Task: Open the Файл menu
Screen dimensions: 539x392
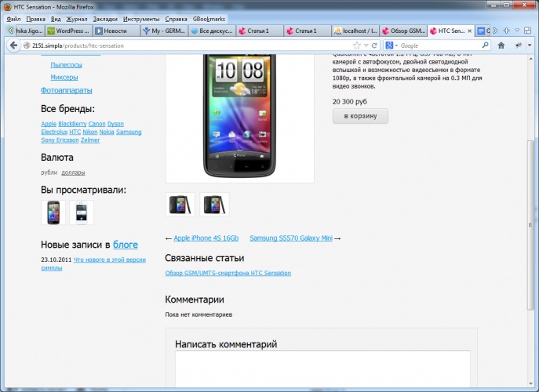Action: (13, 19)
